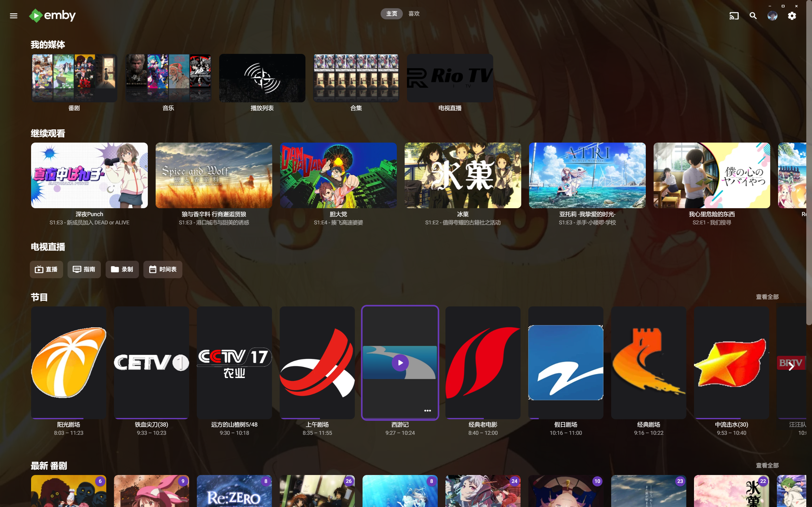The height and width of the screenshot is (507, 812).
Task: Switch to the 喜欢 tab
Action: [x=414, y=14]
